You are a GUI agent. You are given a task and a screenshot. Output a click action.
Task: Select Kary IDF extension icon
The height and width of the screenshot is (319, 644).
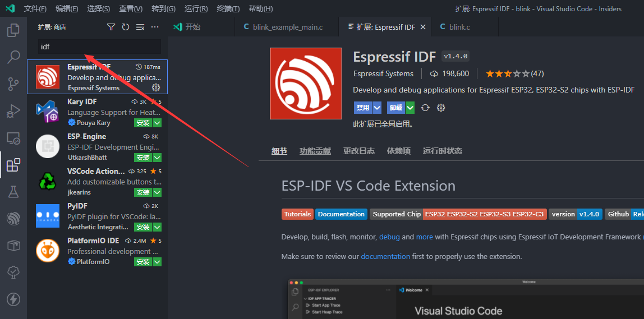pos(48,111)
